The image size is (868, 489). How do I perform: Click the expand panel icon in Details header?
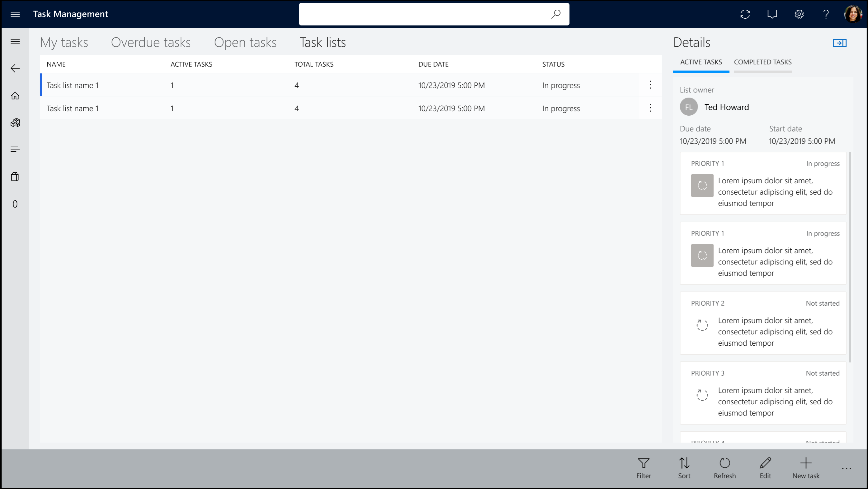pos(840,43)
